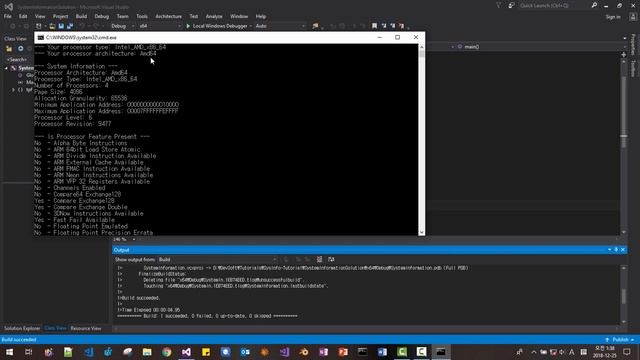Switch to Class View tab
The height and width of the screenshot is (360, 640).
click(x=55, y=329)
